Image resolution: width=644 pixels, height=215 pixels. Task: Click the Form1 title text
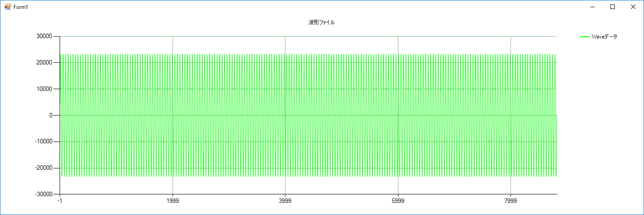21,7
